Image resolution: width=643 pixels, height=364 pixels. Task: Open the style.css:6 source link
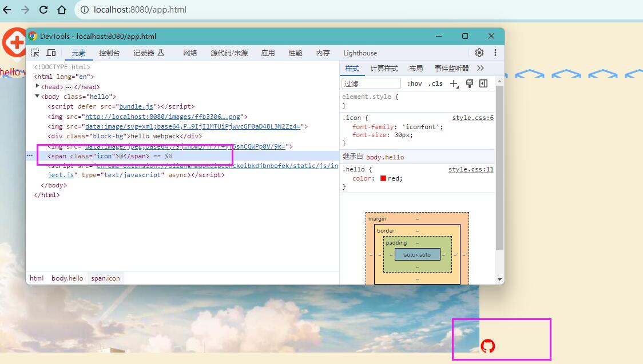tap(473, 118)
